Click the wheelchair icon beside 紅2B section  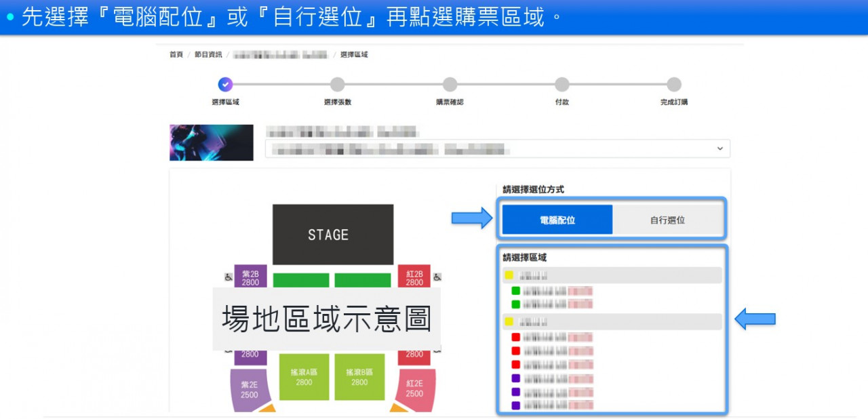(x=437, y=277)
